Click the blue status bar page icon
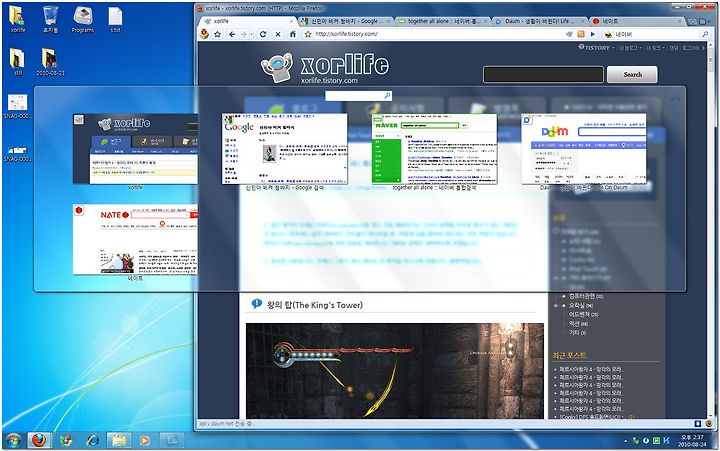 coord(698,423)
